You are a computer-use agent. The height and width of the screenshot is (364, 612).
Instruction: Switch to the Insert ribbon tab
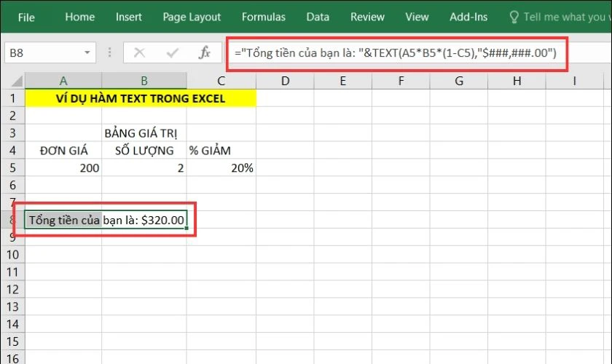point(129,17)
